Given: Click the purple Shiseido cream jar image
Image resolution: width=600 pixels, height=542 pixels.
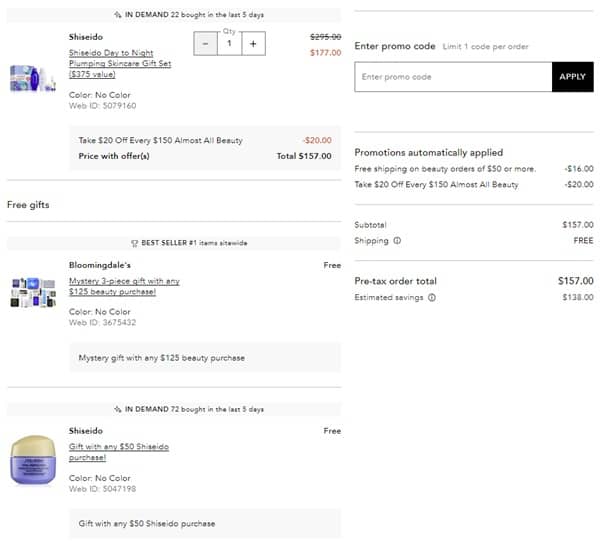Looking at the screenshot, I should point(33,460).
